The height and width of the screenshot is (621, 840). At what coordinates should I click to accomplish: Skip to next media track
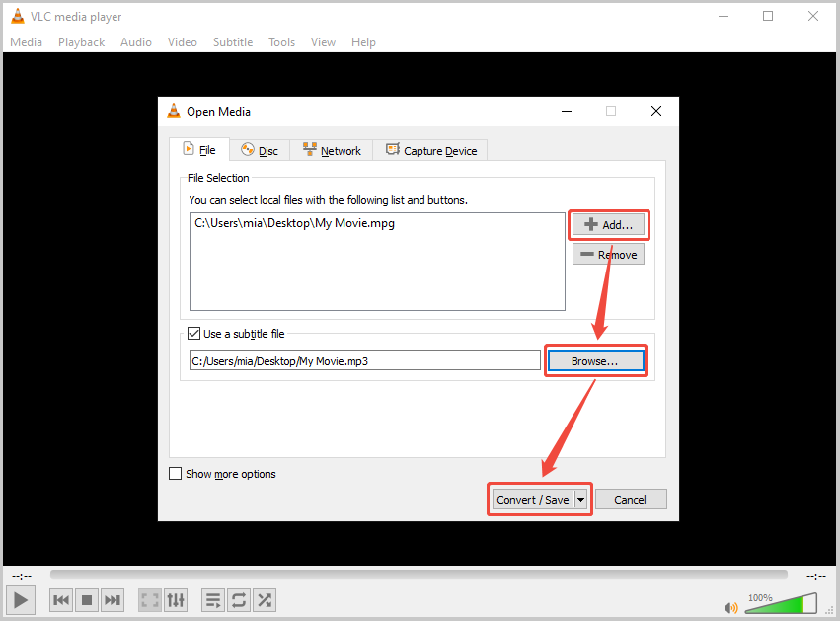tap(113, 600)
